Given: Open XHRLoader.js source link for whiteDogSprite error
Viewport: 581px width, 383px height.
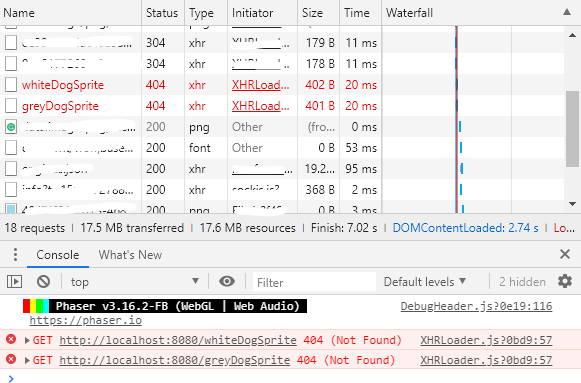Looking at the screenshot, I should 486,340.
